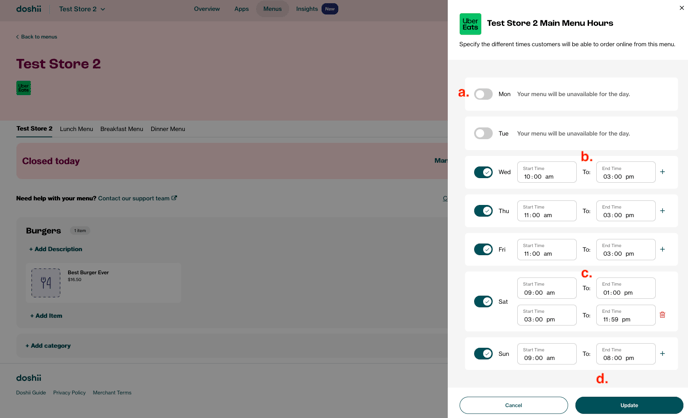The height and width of the screenshot is (418, 688).
Task: Switch to the Test Store 2 menu tab
Action: 34,129
